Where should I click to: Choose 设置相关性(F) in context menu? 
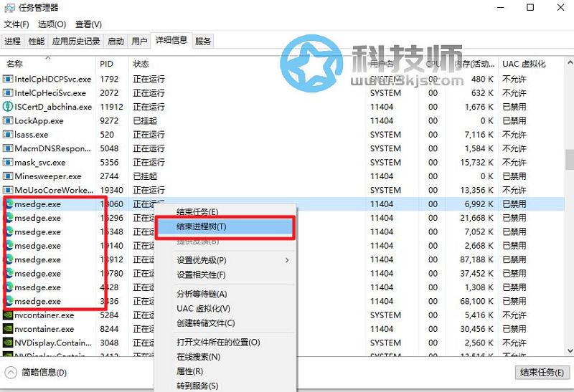click(202, 274)
